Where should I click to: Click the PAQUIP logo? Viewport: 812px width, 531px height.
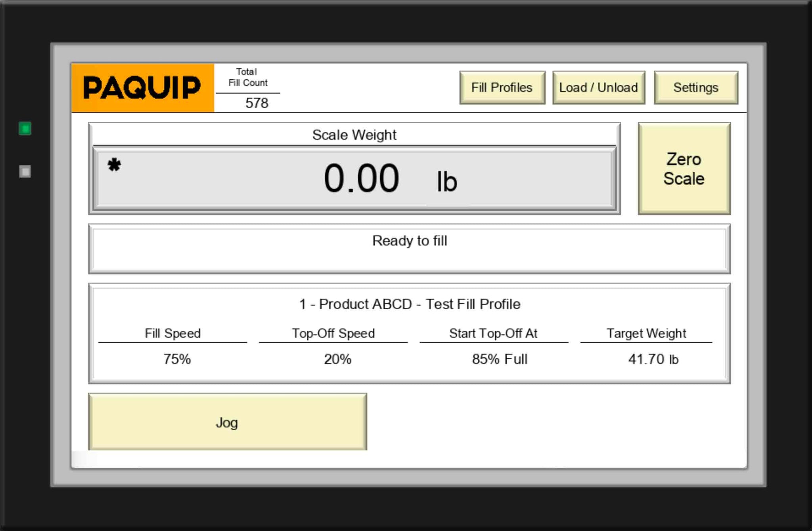142,88
